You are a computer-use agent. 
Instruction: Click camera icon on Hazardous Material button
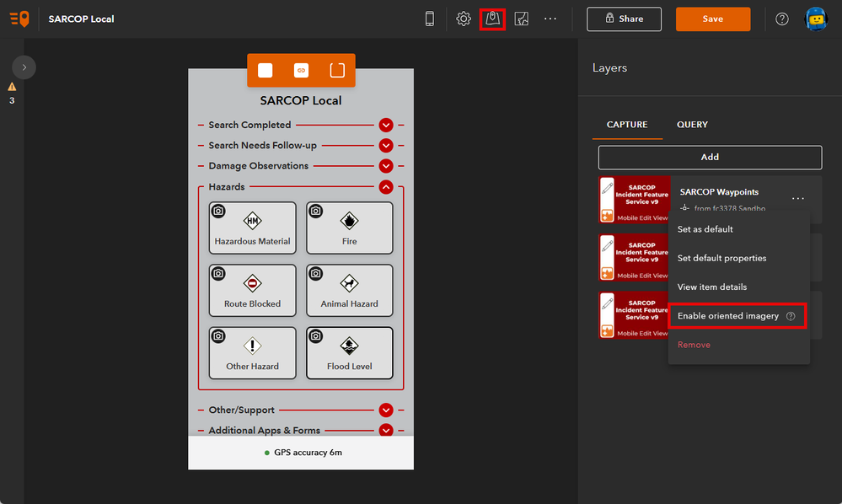218,211
